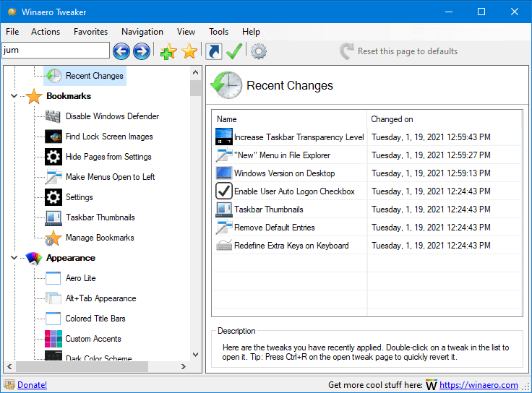Click the blue back navigation arrow
This screenshot has width=532, height=393.
click(x=121, y=51)
